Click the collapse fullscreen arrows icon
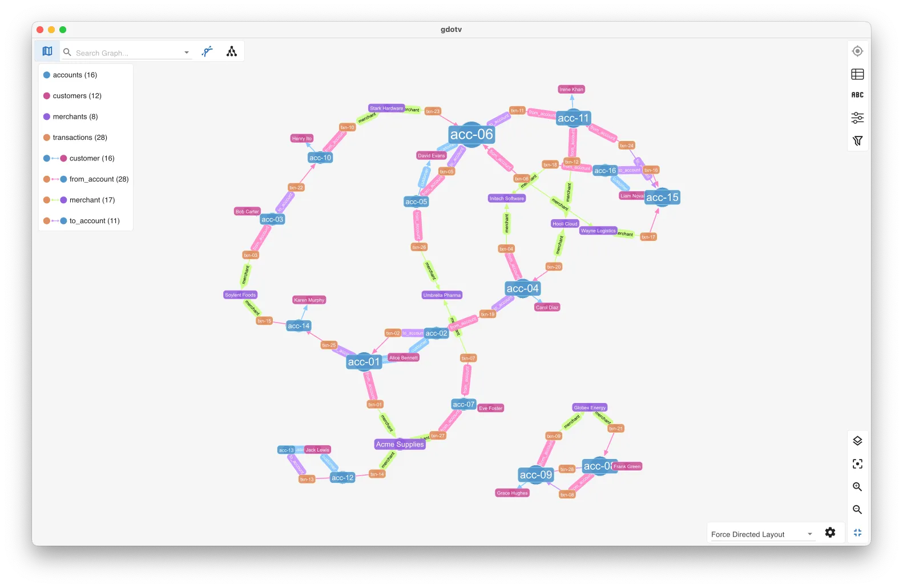Viewport: 903px width, 588px height. point(857,533)
